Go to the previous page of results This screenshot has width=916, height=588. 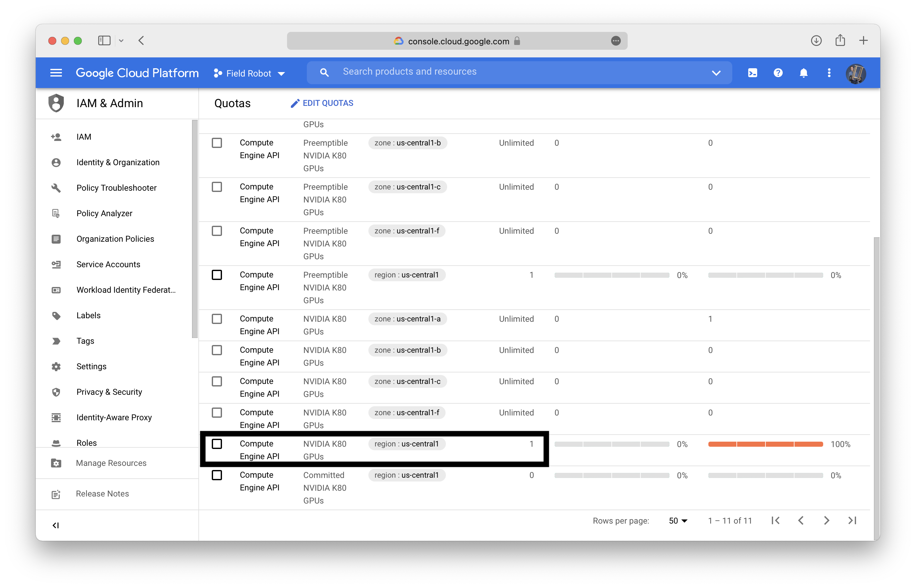801,520
